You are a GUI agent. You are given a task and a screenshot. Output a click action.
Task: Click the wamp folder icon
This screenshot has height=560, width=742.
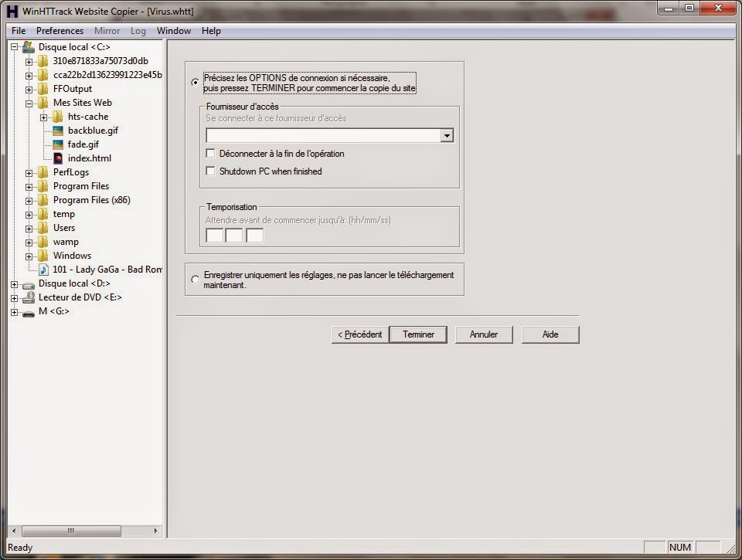point(43,242)
